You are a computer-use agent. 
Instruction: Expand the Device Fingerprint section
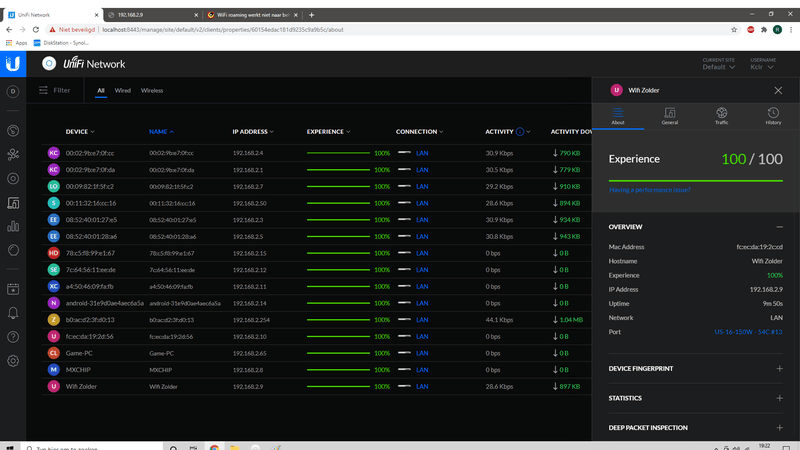(779, 368)
